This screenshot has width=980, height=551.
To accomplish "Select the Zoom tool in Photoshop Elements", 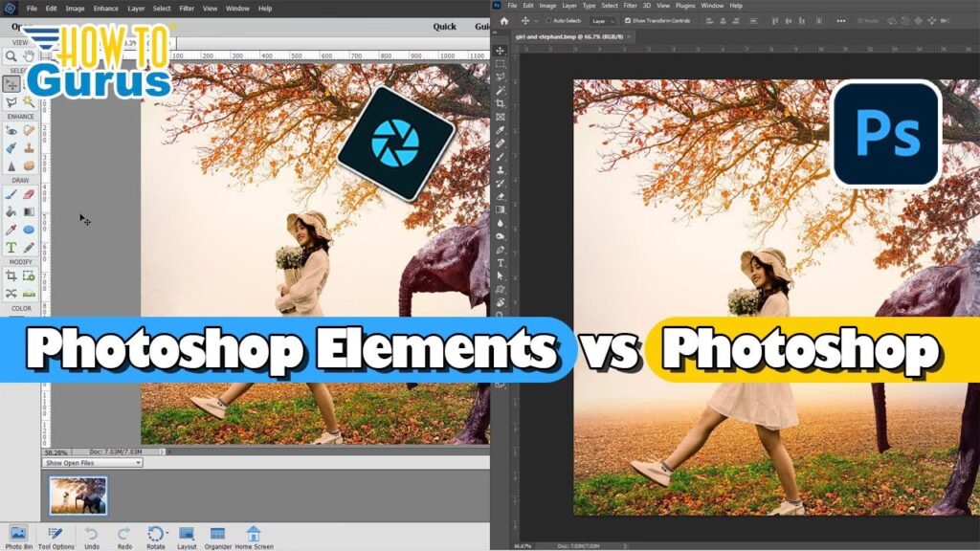I will (x=11, y=55).
